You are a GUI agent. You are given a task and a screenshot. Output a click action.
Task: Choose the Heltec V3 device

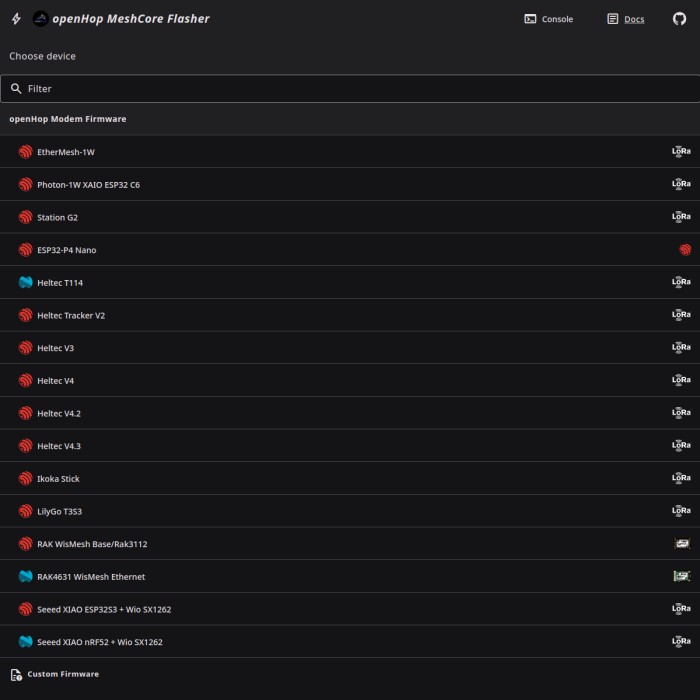click(x=350, y=347)
